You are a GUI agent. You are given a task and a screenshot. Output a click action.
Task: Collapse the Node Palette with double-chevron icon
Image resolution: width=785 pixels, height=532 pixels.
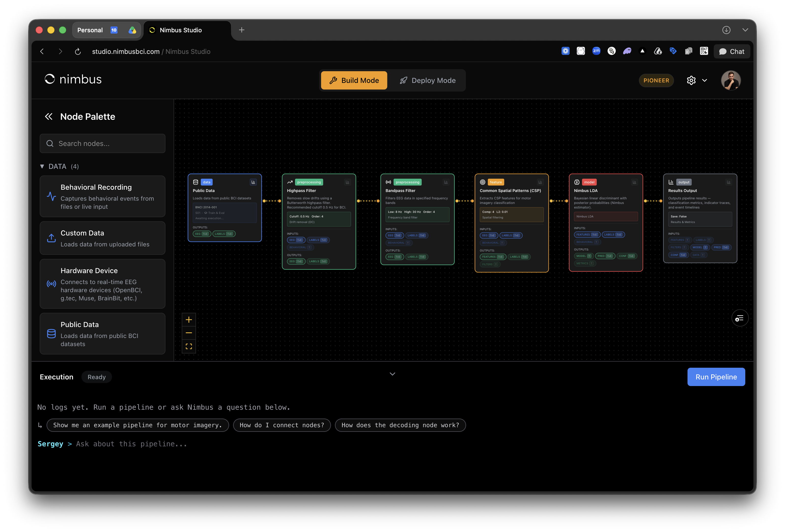[49, 116]
